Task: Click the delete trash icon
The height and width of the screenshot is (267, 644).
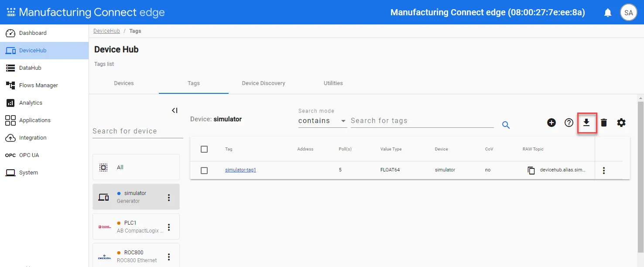Action: click(x=604, y=123)
